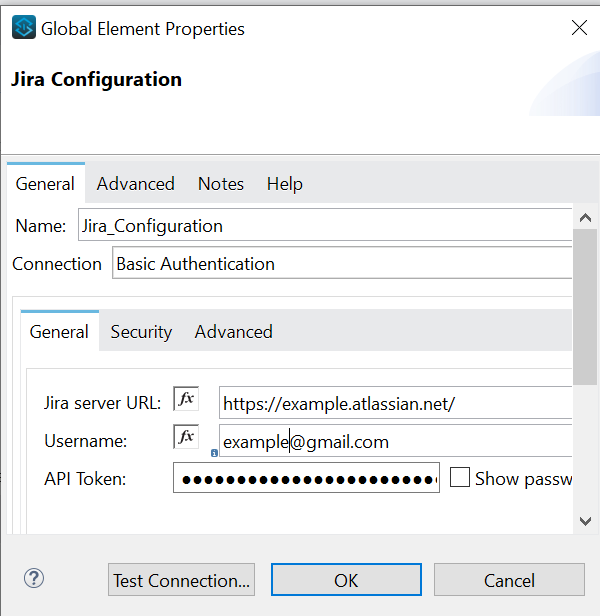Click the small info marker beside Username field

tap(214, 452)
